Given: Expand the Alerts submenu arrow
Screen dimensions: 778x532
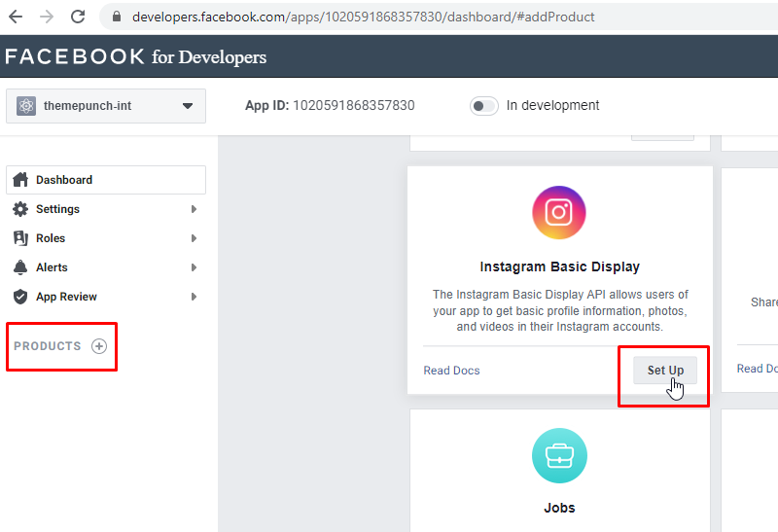Looking at the screenshot, I should pyautogui.click(x=194, y=267).
